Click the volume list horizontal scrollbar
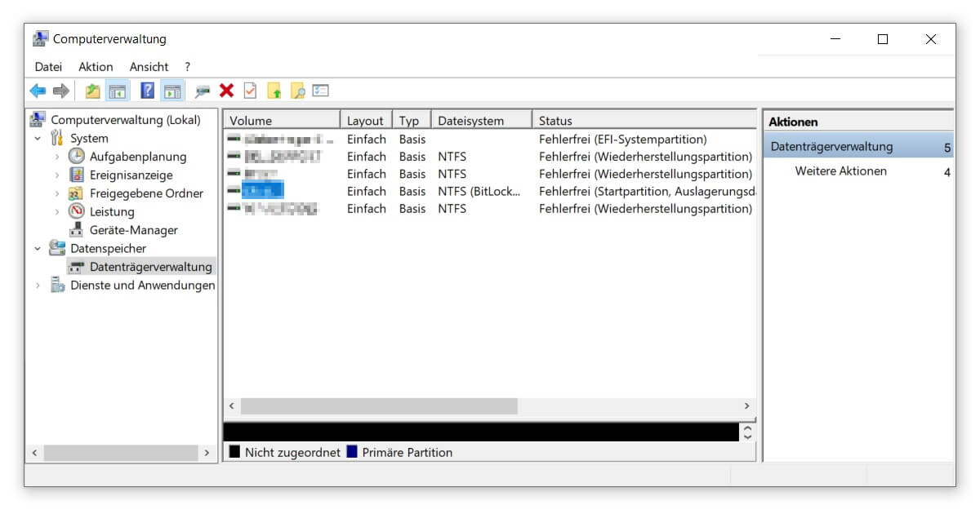The image size is (980, 514). [x=379, y=406]
